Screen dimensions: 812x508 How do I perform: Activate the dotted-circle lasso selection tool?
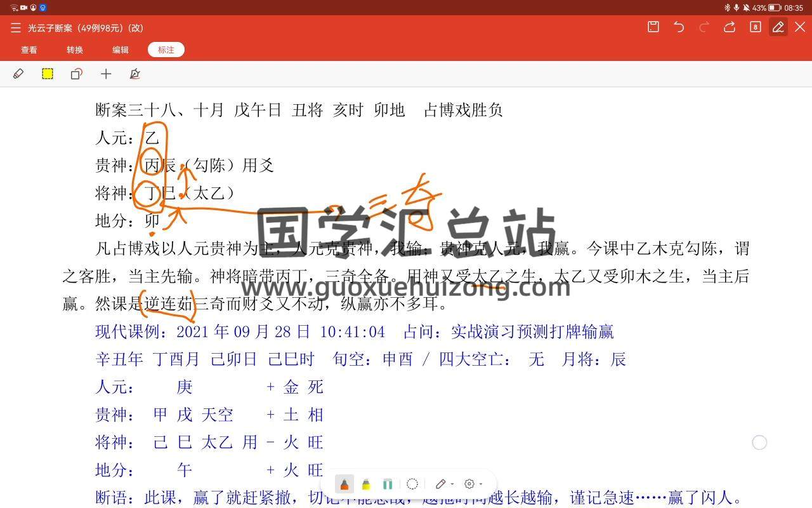pyautogui.click(x=412, y=485)
